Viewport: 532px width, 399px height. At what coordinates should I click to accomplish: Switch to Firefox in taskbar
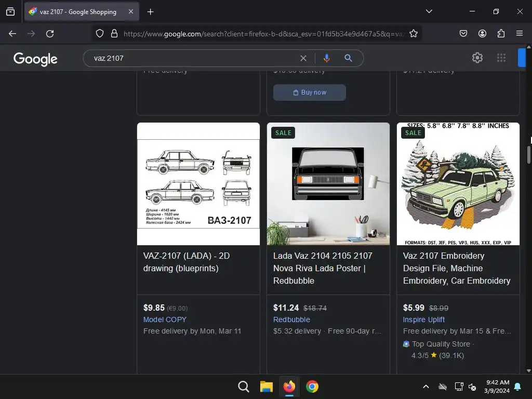(289, 387)
